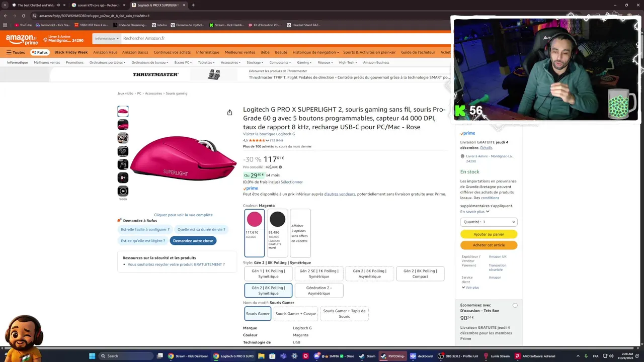Screen dimensions: 644x362
Task: Open the Rufus assistant button
Action: click(x=40, y=52)
